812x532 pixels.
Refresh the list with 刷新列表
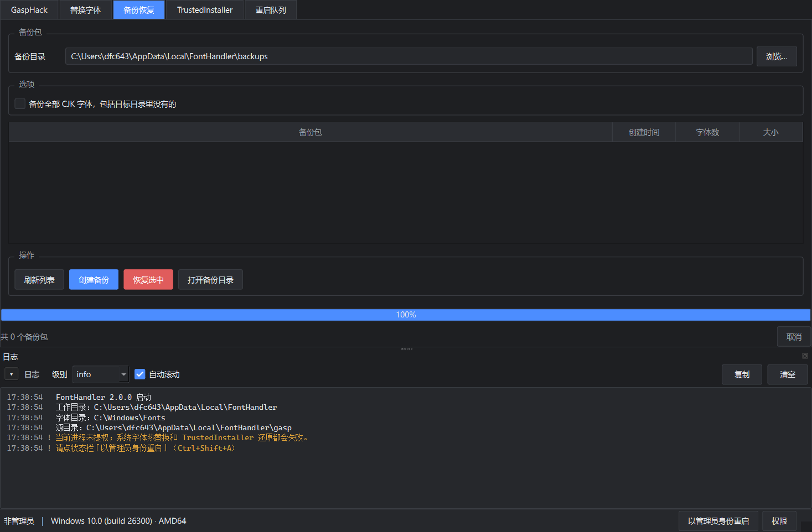click(x=39, y=280)
